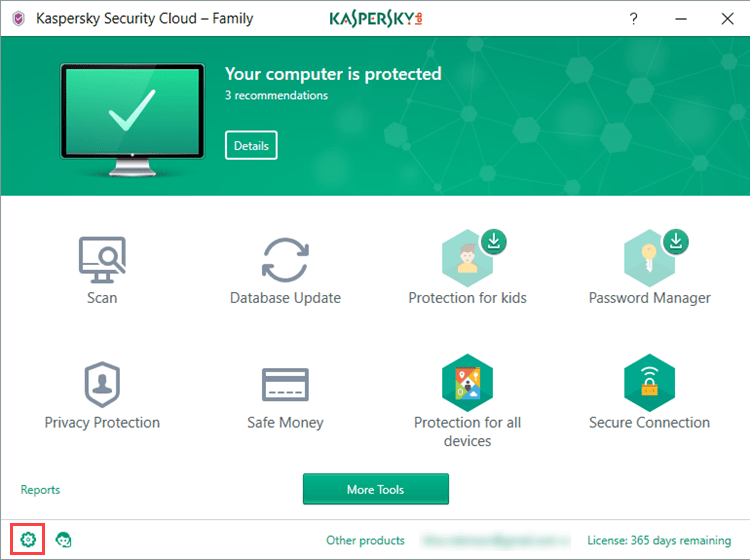Click the 3 recommendations text

coord(276,96)
